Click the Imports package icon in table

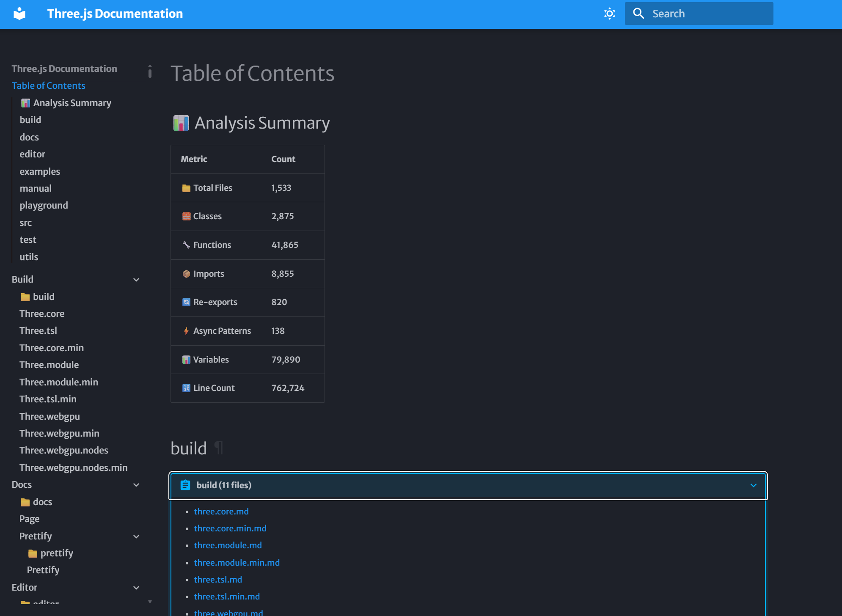(186, 274)
